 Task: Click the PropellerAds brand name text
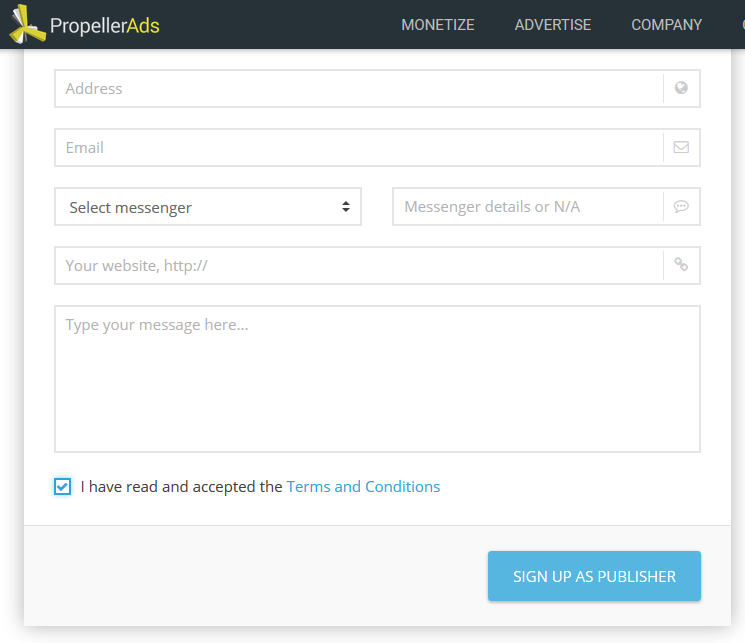(x=105, y=26)
